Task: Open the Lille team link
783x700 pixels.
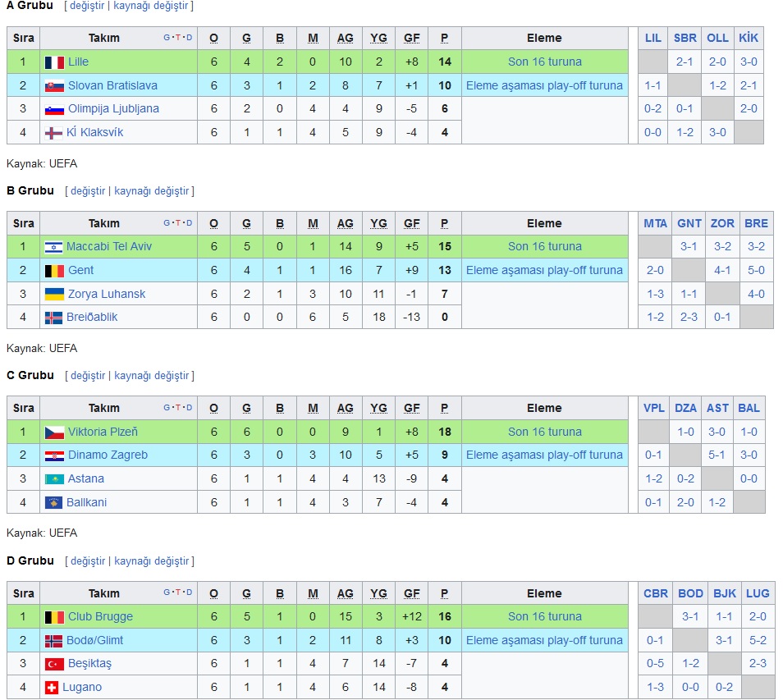Action: [79, 62]
